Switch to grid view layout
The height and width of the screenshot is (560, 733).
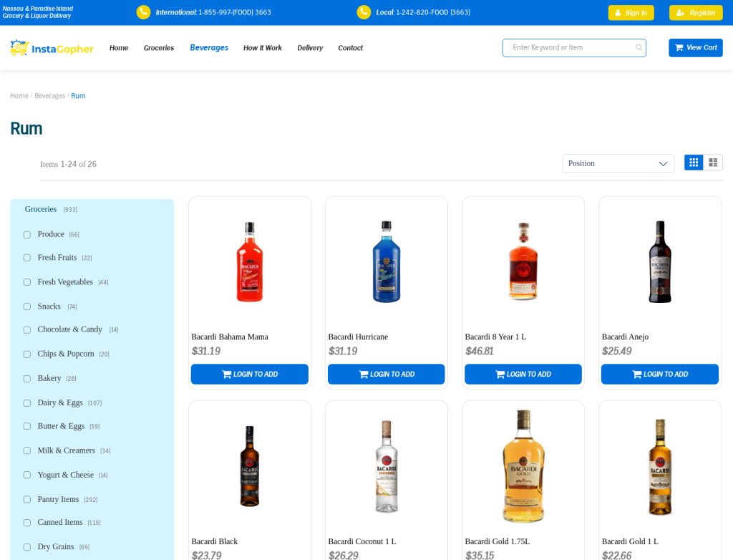pyautogui.click(x=694, y=163)
